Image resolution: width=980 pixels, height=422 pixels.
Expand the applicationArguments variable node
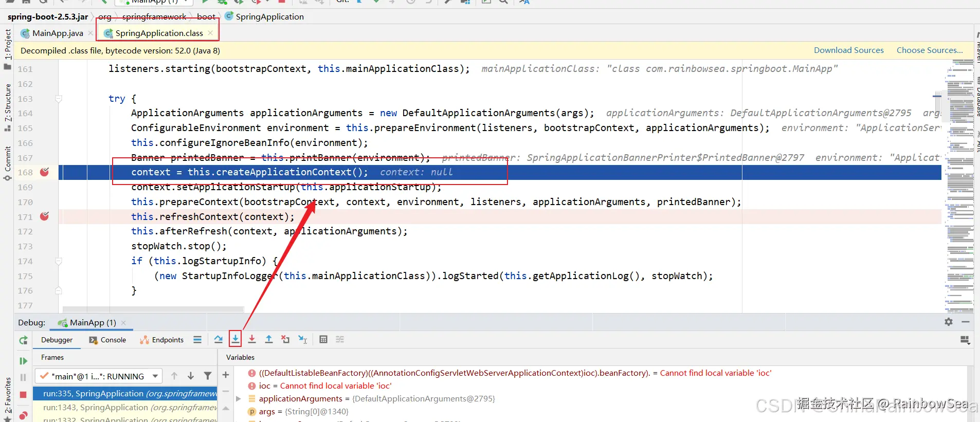coord(238,398)
